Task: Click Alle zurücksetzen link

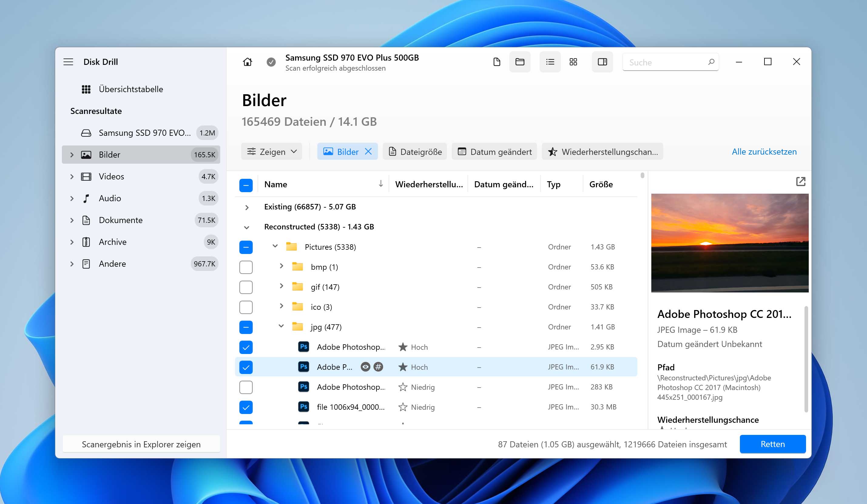Action: click(764, 152)
